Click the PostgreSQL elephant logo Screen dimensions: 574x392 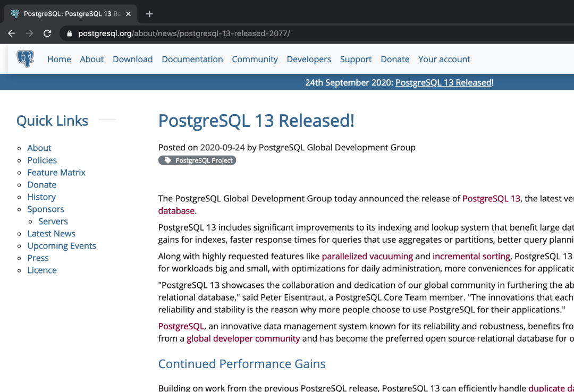(x=24, y=58)
